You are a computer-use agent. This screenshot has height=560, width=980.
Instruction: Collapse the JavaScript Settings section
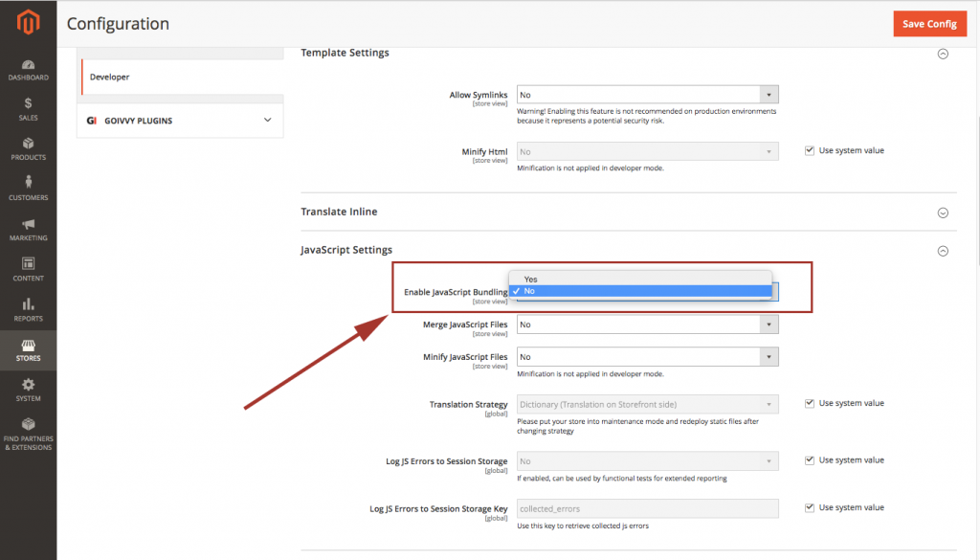coord(943,250)
